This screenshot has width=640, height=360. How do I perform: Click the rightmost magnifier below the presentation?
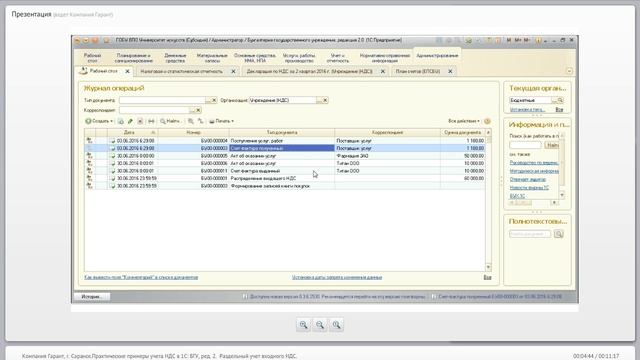click(x=336, y=325)
